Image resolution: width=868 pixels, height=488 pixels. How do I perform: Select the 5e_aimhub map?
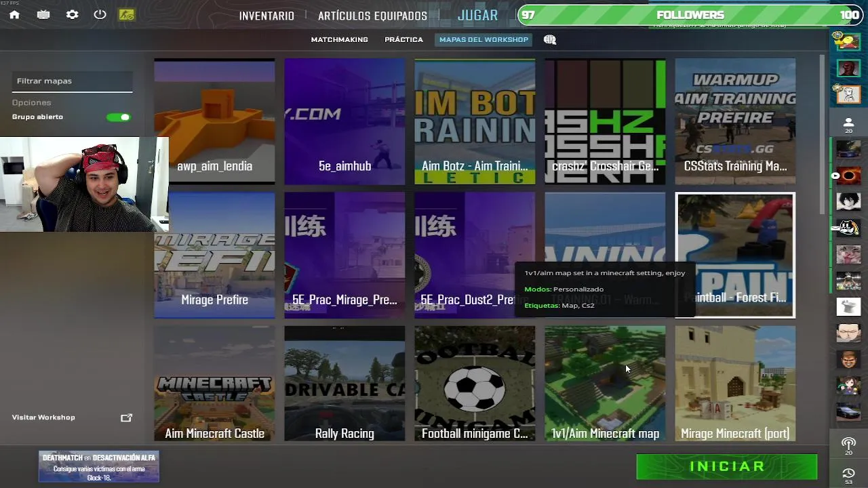pyautogui.click(x=344, y=121)
